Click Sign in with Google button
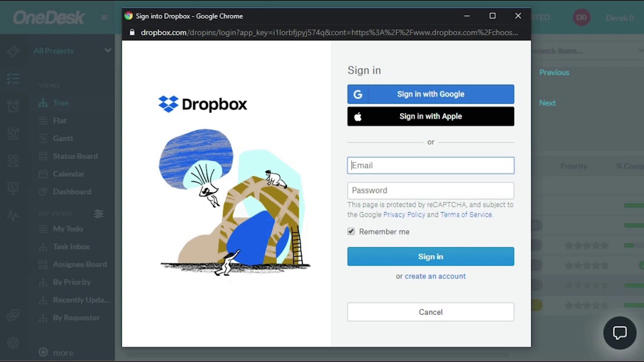Screen dimensions: 644x362 pos(431,94)
